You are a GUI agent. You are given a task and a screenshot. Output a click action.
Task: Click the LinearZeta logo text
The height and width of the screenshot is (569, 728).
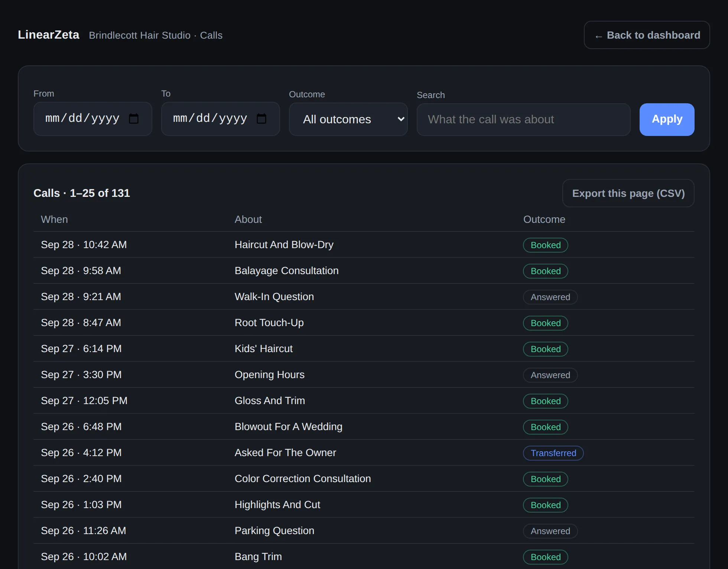pyautogui.click(x=49, y=35)
